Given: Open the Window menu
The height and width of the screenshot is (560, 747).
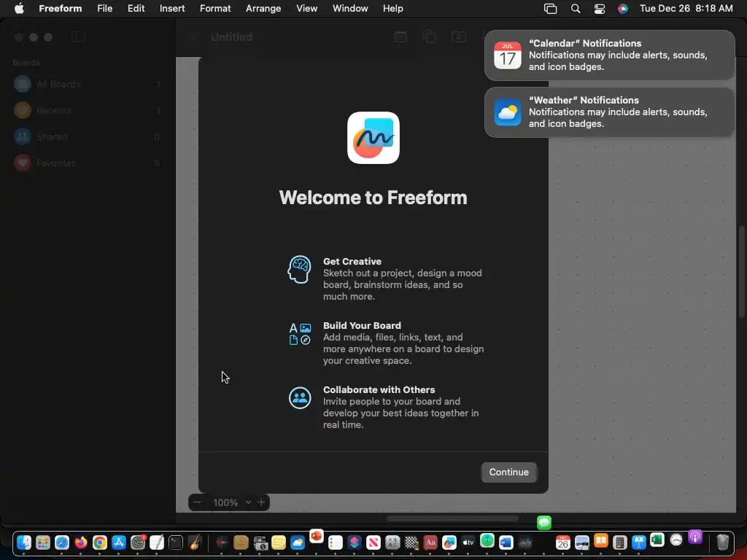Looking at the screenshot, I should [x=350, y=9].
